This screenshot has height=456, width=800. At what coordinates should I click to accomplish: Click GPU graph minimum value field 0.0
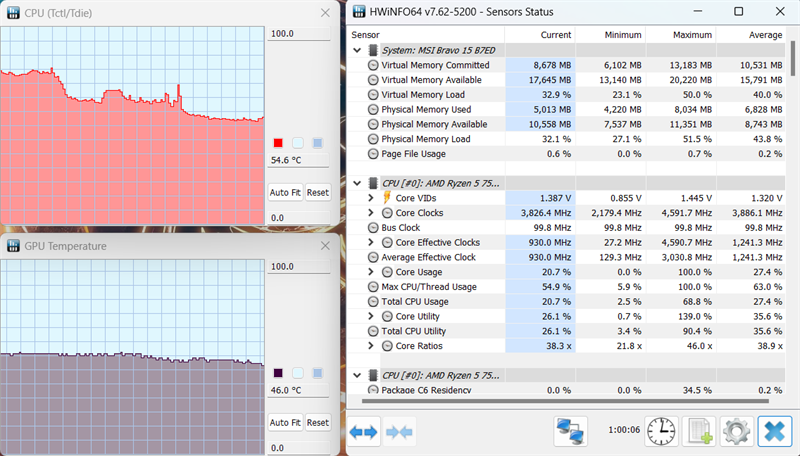299,448
